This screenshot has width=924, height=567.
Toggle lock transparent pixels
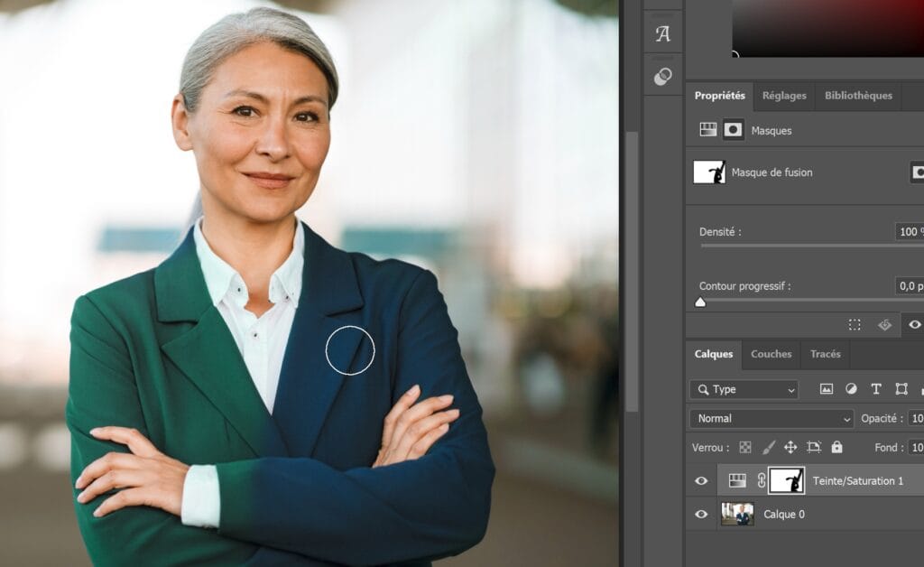coord(745,447)
